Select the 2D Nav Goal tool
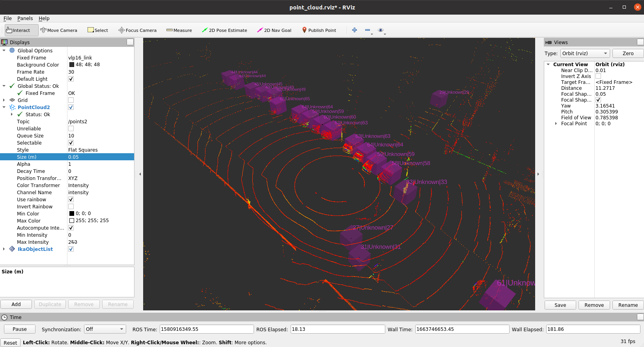644x347 pixels. pyautogui.click(x=274, y=30)
